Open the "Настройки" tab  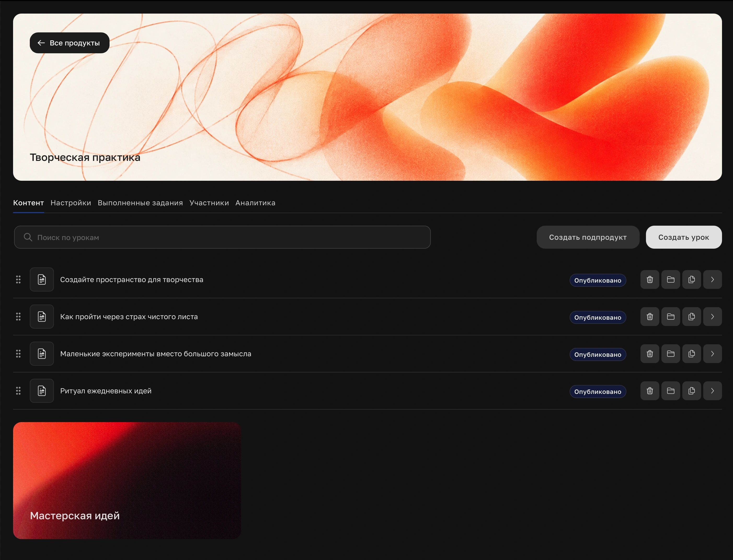pos(71,203)
